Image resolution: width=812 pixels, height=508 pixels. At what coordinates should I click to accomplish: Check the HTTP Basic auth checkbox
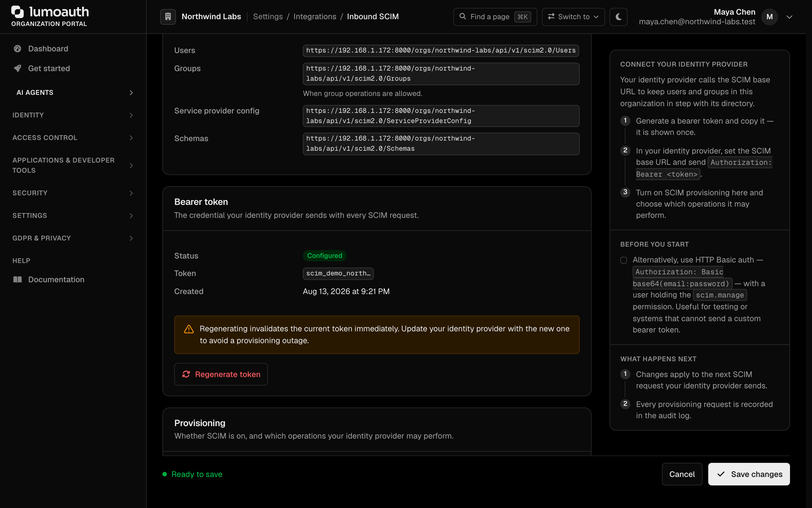[624, 260]
